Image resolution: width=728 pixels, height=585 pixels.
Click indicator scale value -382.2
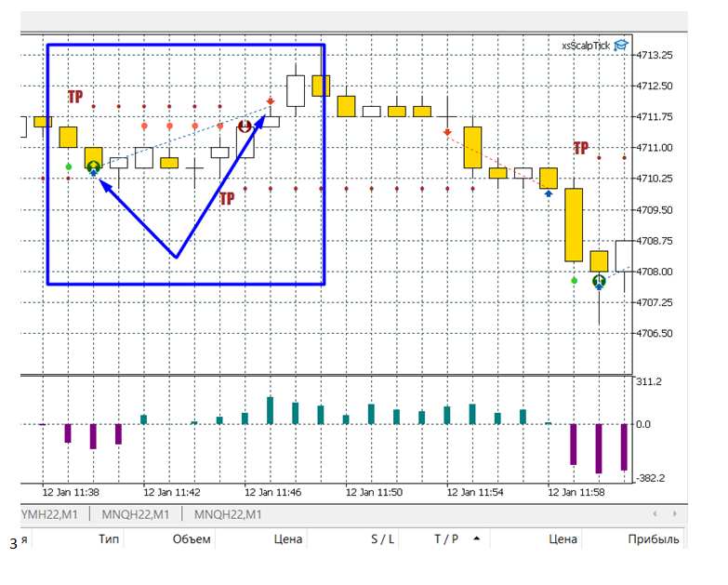tap(650, 478)
